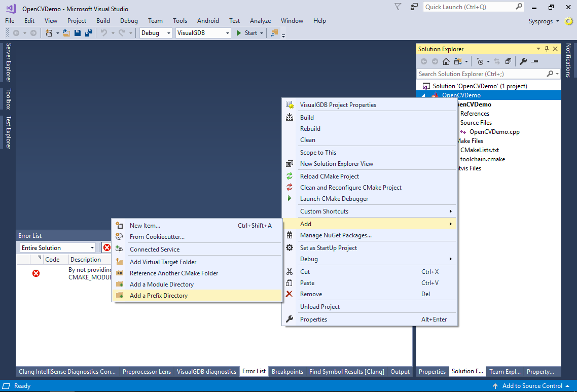
Task: Click the Start debugging button
Action: (247, 33)
